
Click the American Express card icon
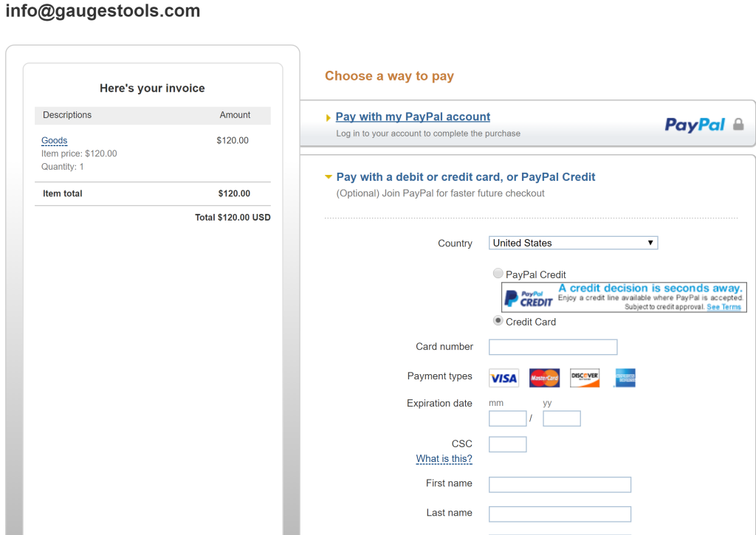(x=625, y=378)
